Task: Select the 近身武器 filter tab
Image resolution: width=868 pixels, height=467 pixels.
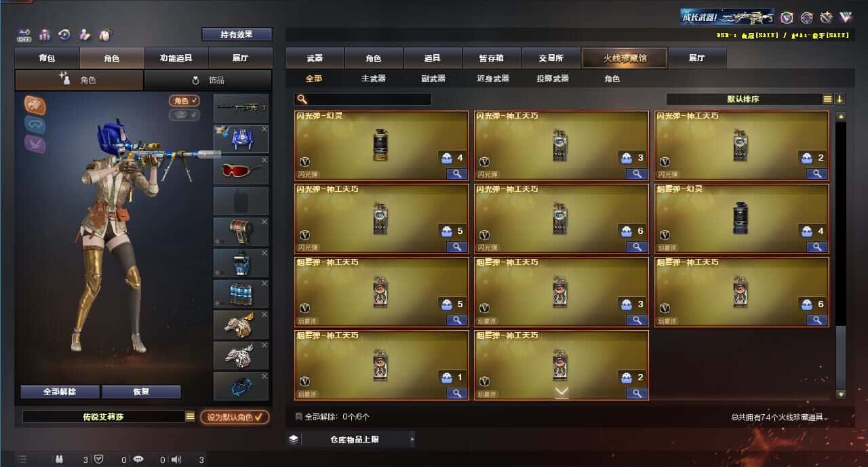Action: click(x=493, y=79)
